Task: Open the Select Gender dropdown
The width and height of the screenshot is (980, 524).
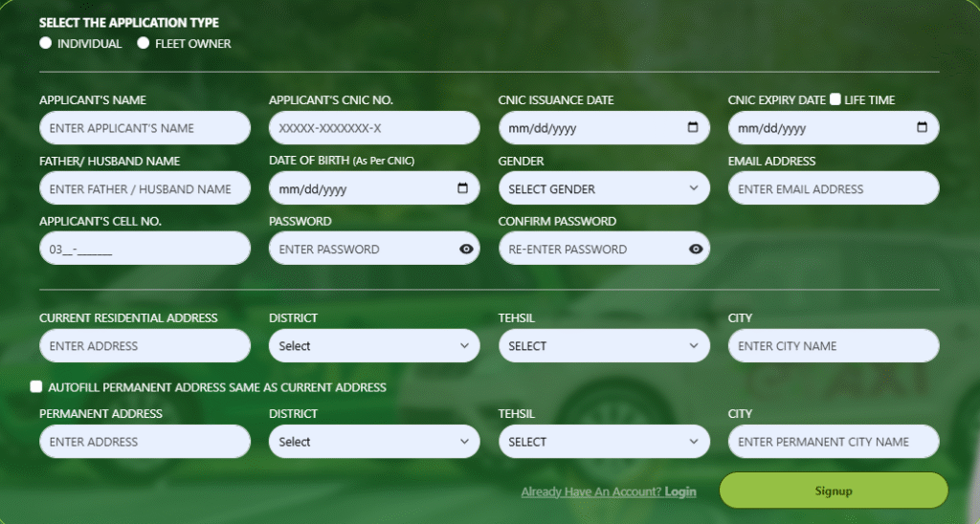Action: click(x=604, y=188)
